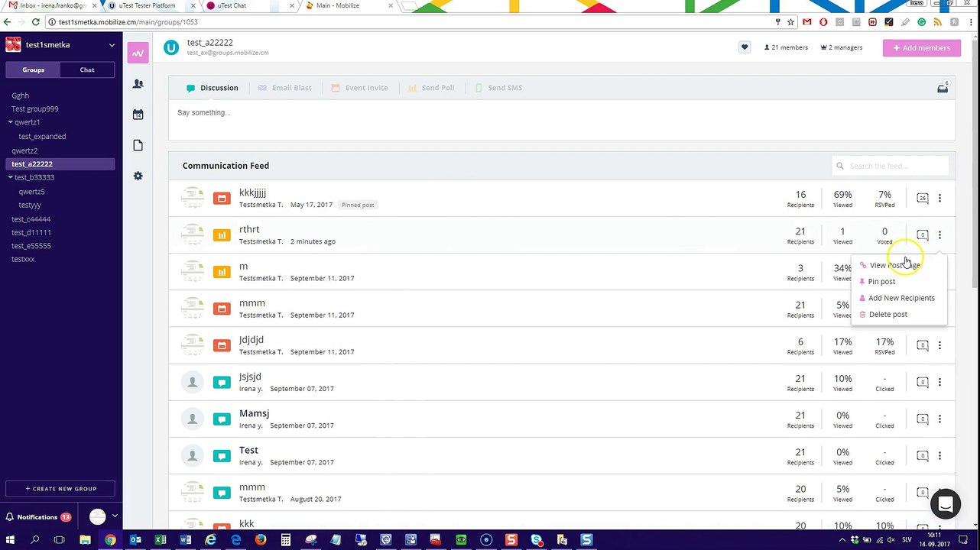Select the Email Blast composer tab

[284, 88]
